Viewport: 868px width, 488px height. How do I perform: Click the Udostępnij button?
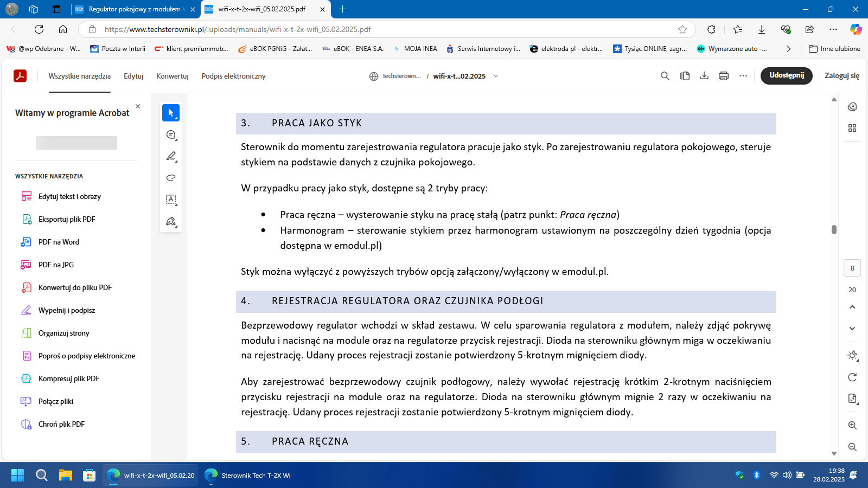(787, 75)
